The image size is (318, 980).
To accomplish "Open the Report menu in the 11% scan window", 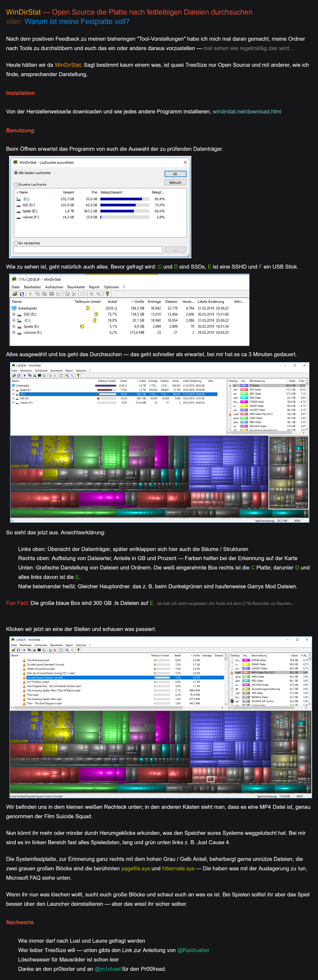I will [94, 287].
